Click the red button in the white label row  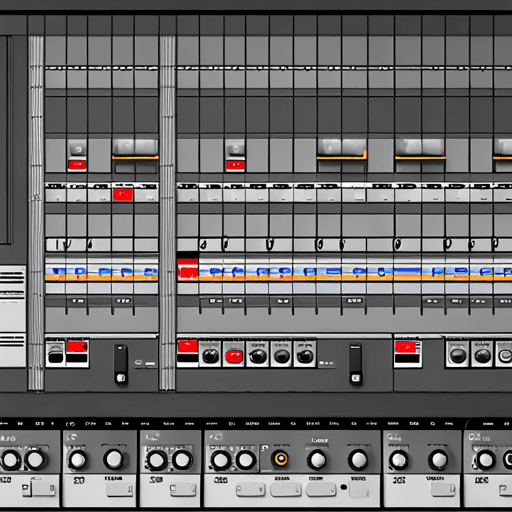point(123,195)
